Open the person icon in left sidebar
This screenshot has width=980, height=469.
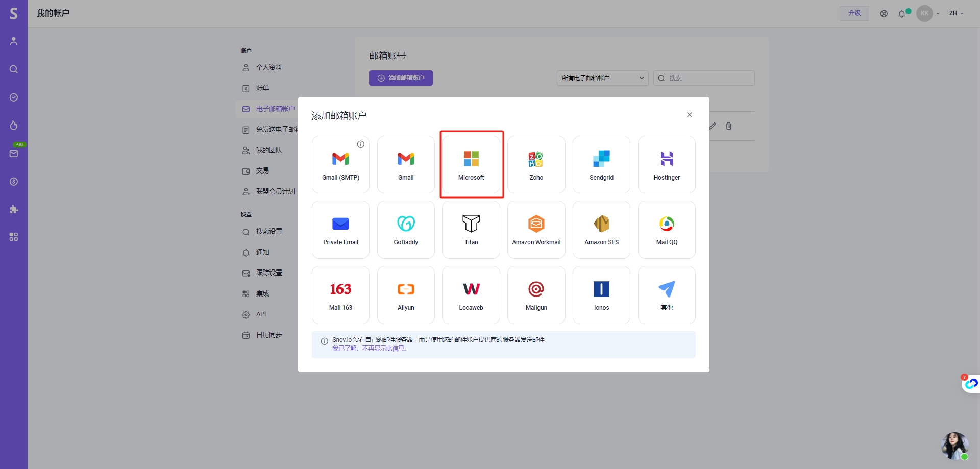click(14, 41)
